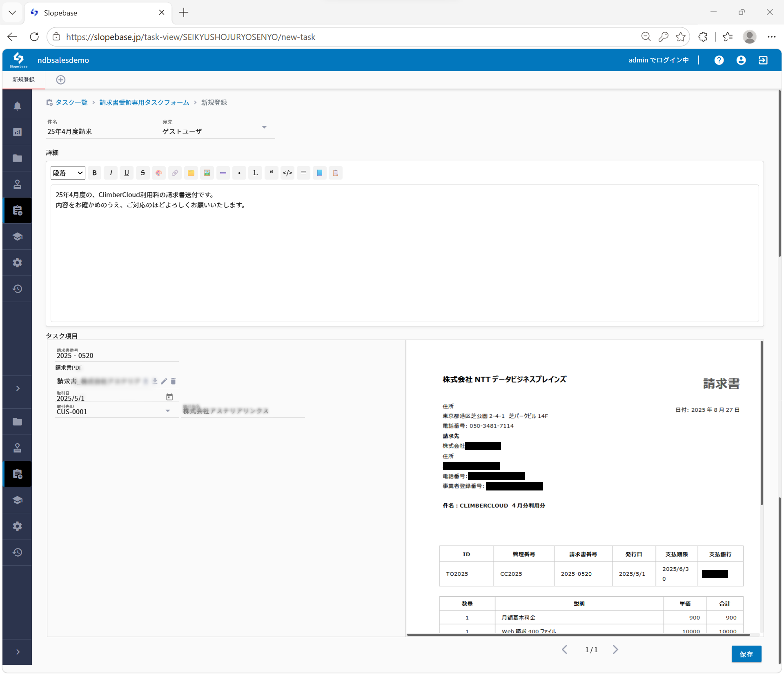Screen dimensions: 784x675
Task: Start a bulleted list in editor
Action: 239,173
